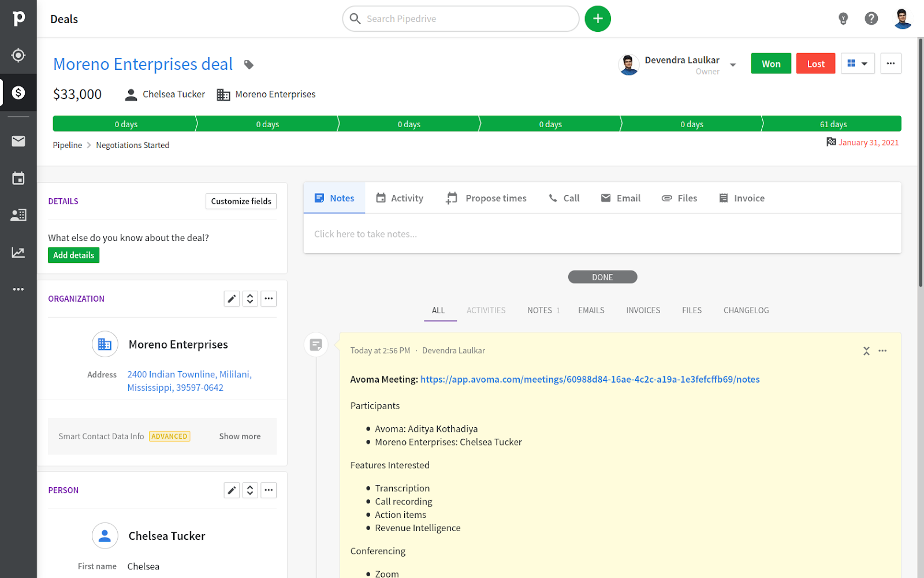
Task: Open Organization section ellipsis menu
Action: point(269,299)
